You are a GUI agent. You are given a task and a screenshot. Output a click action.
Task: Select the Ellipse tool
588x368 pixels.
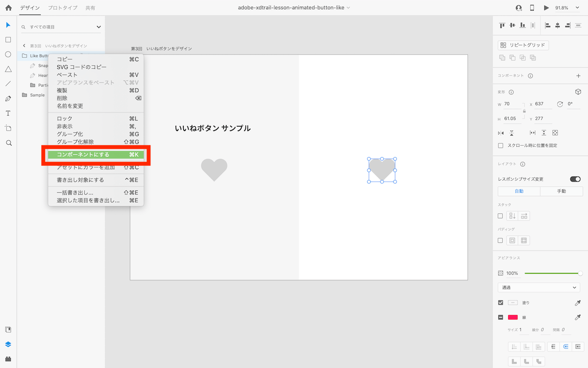[8, 54]
